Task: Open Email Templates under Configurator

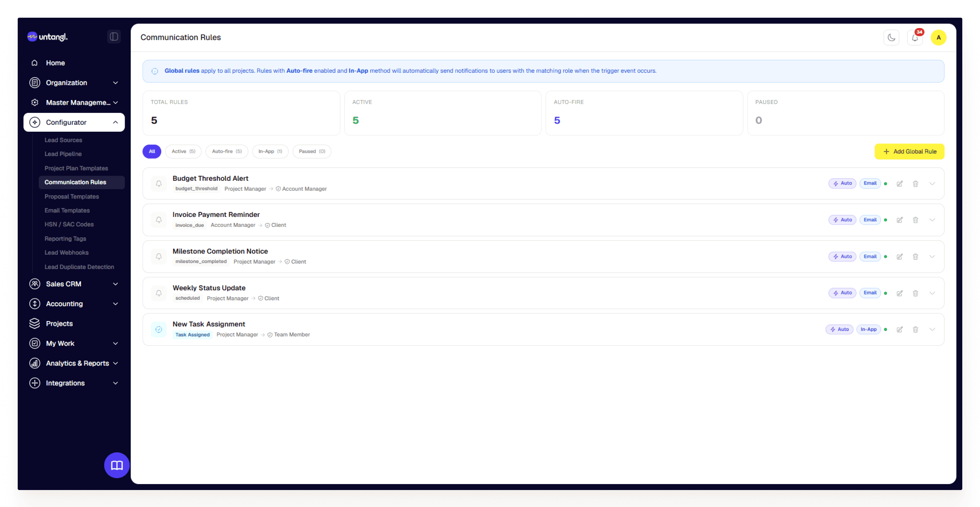Action: (67, 210)
